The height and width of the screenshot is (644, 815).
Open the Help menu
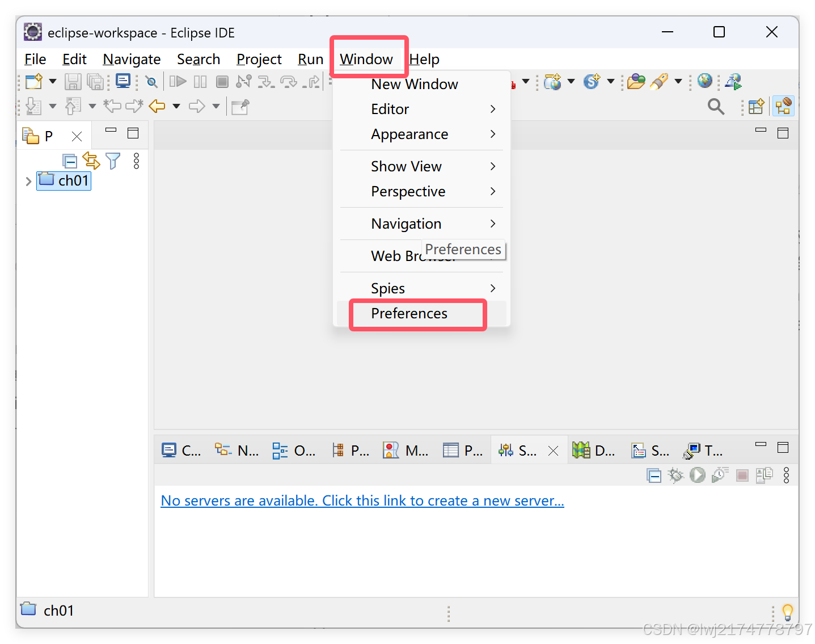coord(424,59)
